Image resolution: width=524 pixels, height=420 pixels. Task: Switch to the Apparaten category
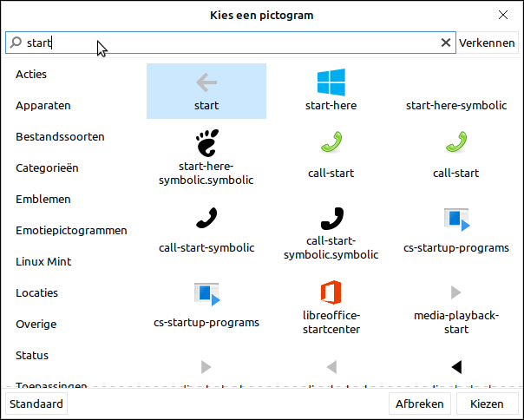click(x=43, y=106)
